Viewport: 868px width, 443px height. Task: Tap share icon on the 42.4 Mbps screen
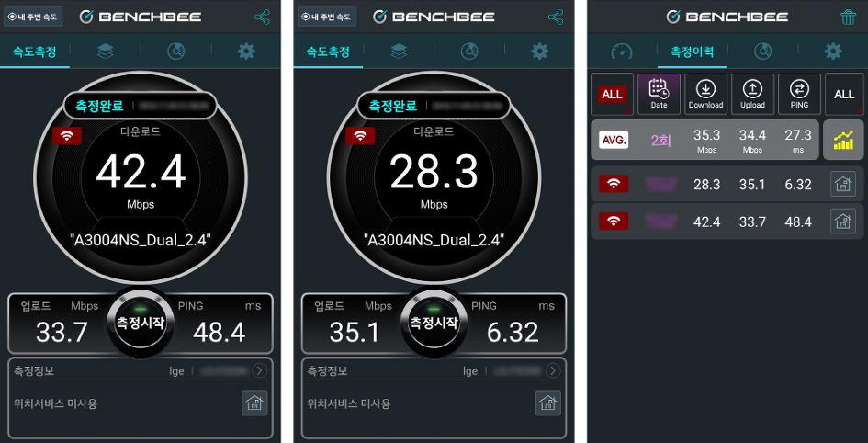(263, 17)
